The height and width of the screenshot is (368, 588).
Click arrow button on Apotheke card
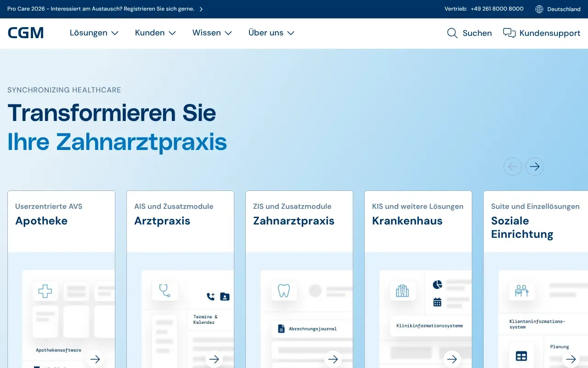coord(95,359)
